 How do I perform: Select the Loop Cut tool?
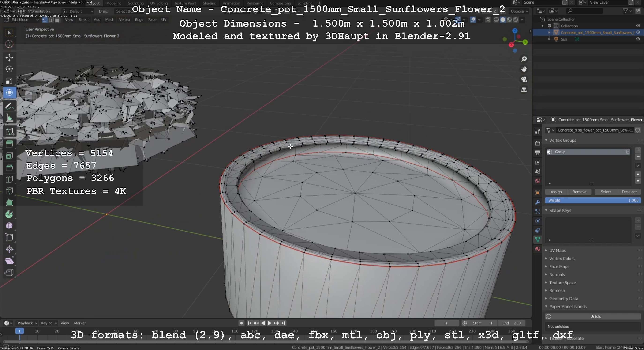[x=9, y=179]
